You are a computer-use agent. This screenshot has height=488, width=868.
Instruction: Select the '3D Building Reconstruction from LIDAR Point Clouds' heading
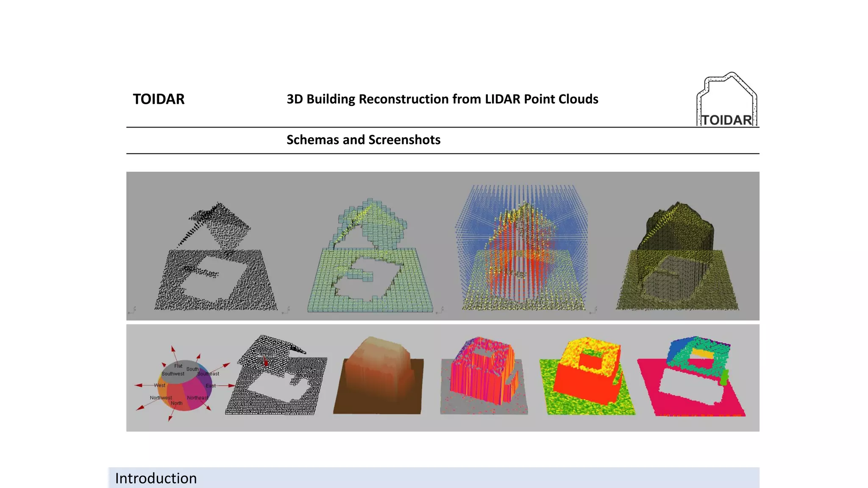tap(442, 99)
